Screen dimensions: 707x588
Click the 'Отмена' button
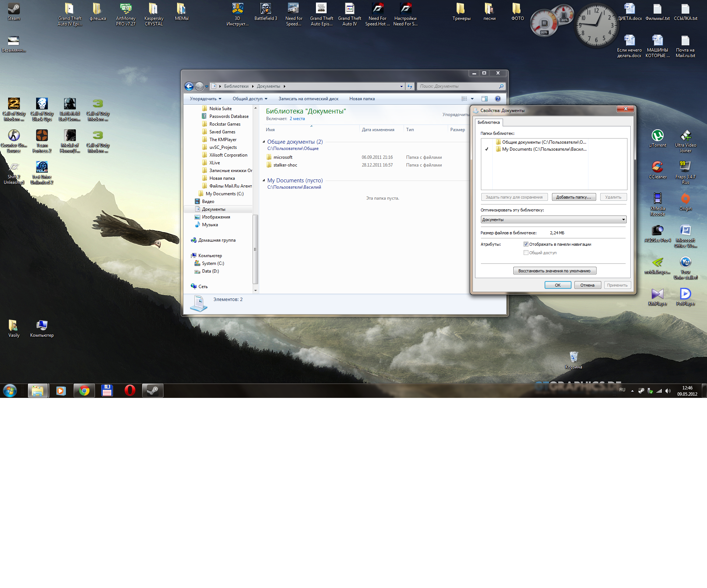coord(587,285)
